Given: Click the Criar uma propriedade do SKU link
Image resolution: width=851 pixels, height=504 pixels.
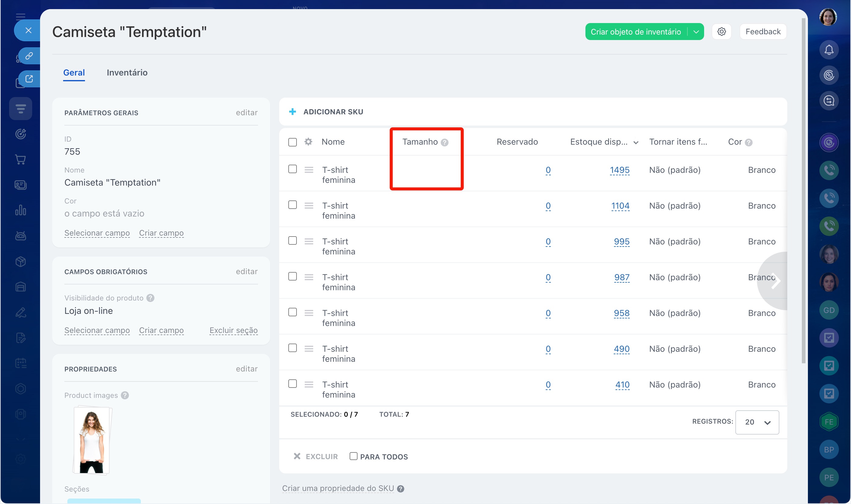Looking at the screenshot, I should [x=338, y=488].
